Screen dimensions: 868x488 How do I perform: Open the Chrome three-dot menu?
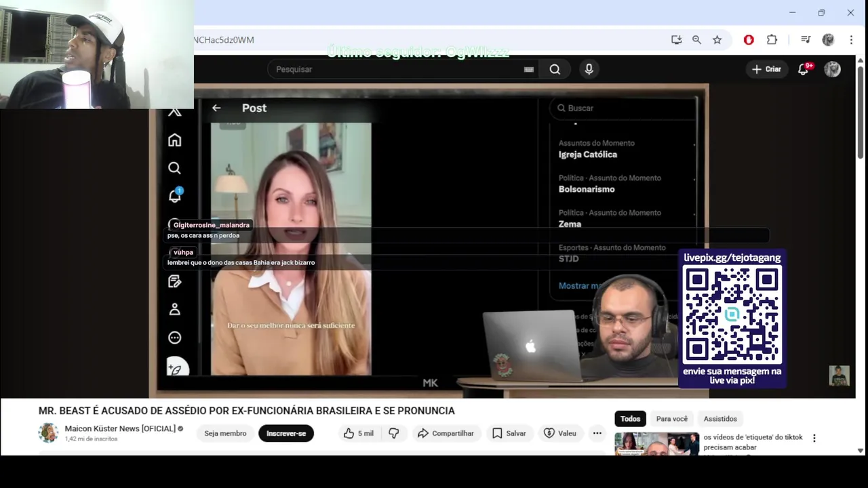click(x=851, y=40)
